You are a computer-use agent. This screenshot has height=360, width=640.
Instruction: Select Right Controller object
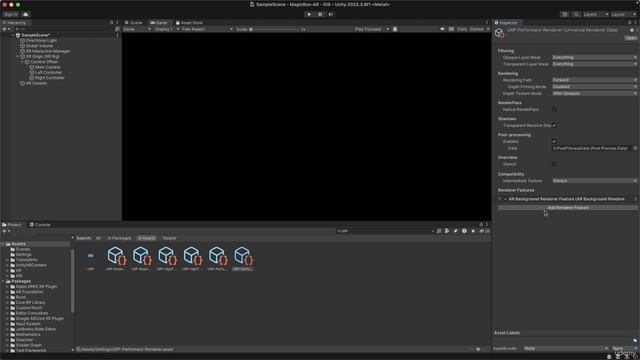pyautogui.click(x=49, y=78)
